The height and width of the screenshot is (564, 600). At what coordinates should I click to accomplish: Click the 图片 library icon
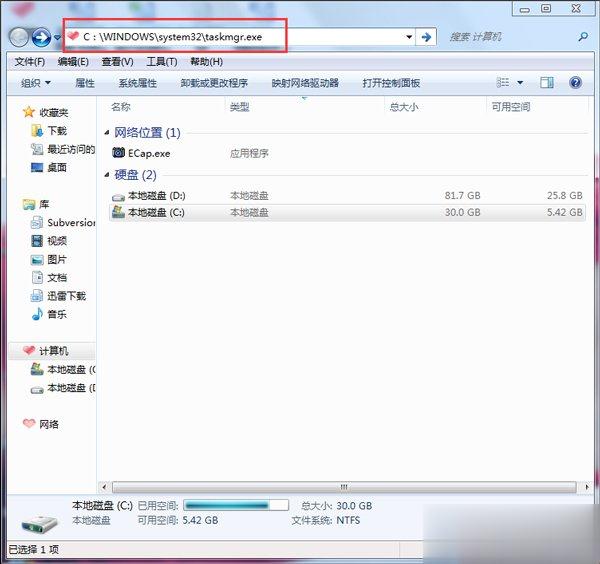pos(37,260)
